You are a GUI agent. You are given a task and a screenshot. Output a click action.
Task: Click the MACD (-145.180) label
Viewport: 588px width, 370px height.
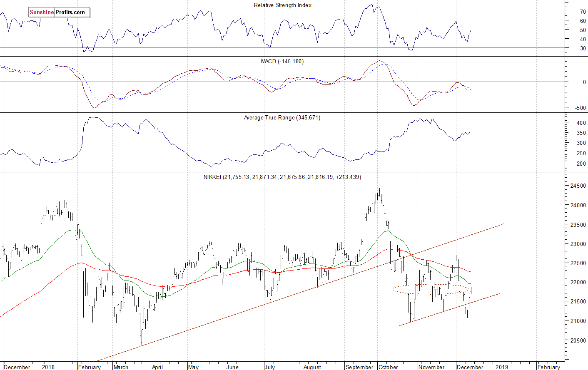pyautogui.click(x=282, y=62)
